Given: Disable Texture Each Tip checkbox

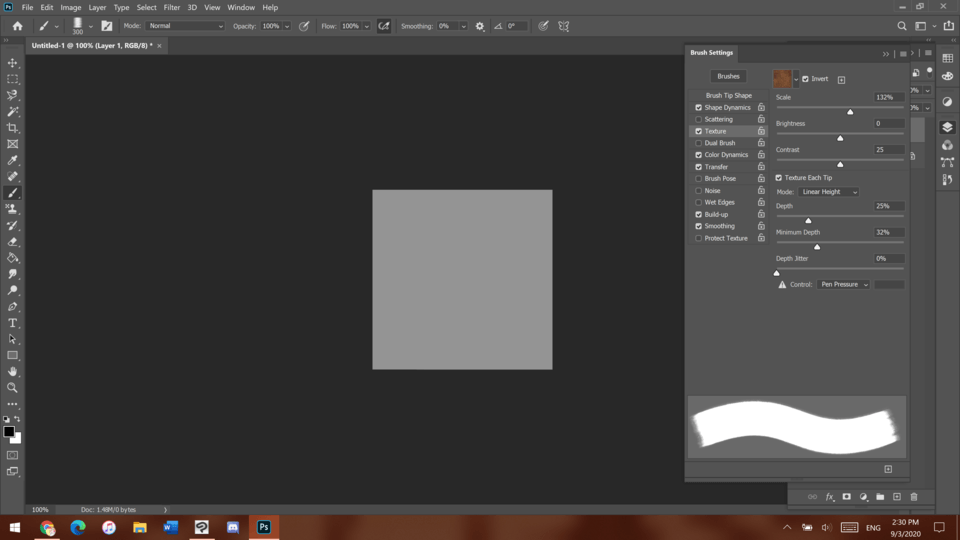Looking at the screenshot, I should [779, 178].
